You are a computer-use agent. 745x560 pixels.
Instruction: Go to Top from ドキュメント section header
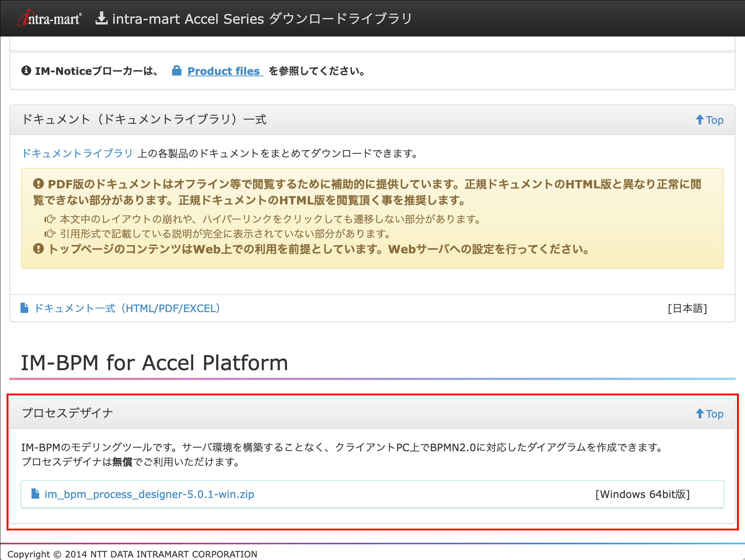[710, 120]
